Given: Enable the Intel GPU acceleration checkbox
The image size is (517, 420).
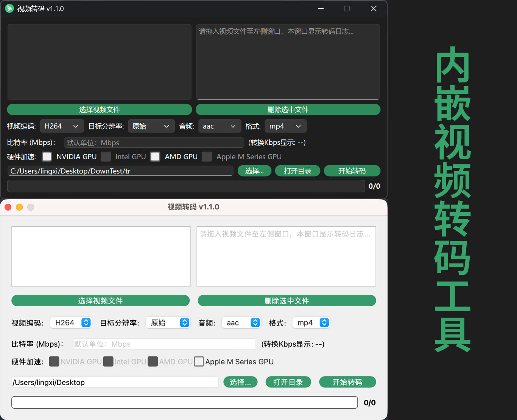Looking at the screenshot, I should coord(106,157).
